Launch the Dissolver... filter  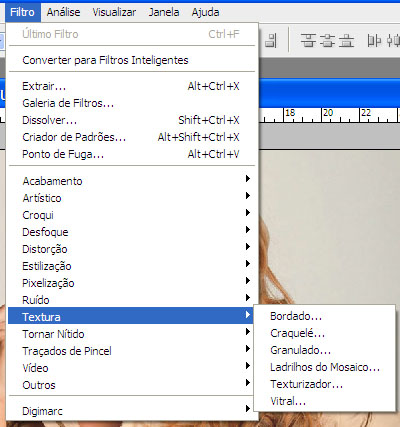pyautogui.click(x=132, y=120)
